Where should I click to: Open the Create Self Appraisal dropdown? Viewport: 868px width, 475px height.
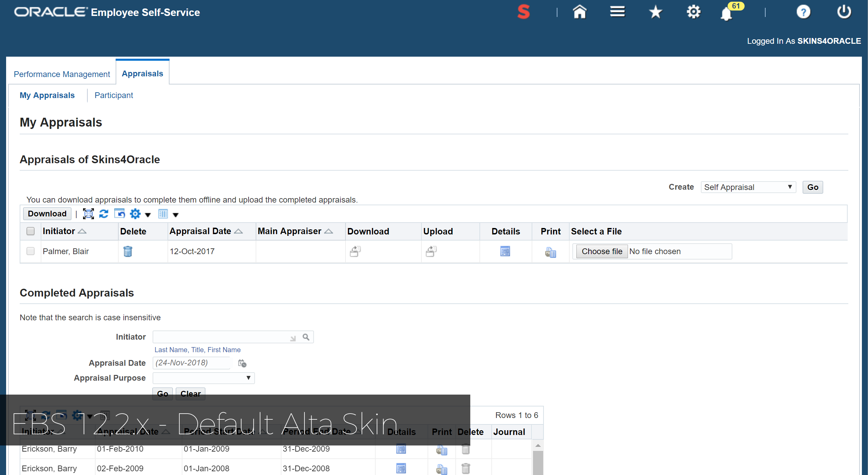pos(748,187)
